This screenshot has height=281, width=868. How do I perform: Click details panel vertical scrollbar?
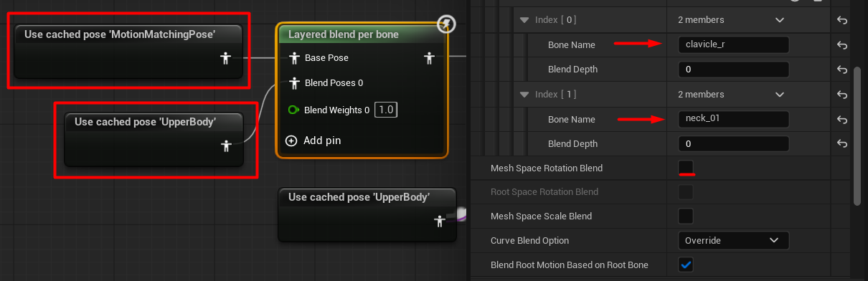858,135
